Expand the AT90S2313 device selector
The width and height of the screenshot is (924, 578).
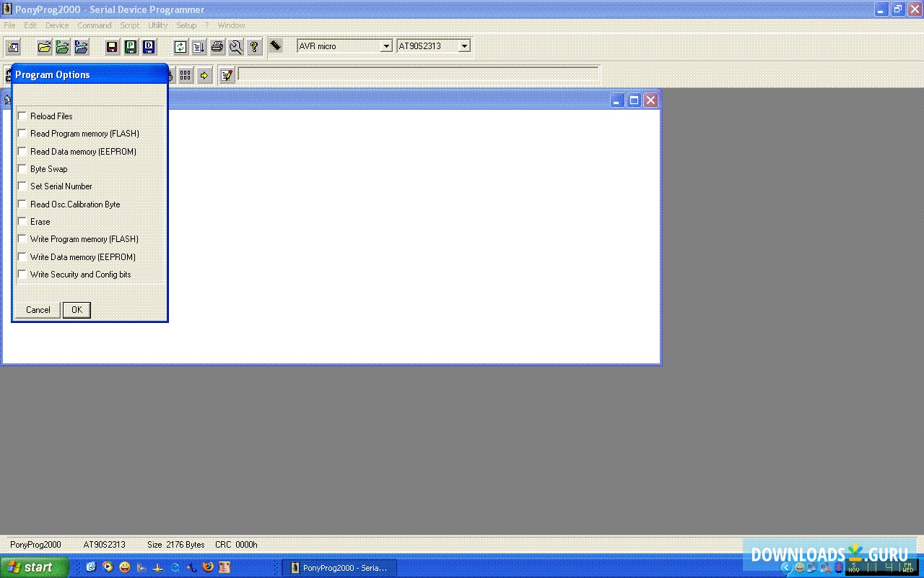click(466, 46)
